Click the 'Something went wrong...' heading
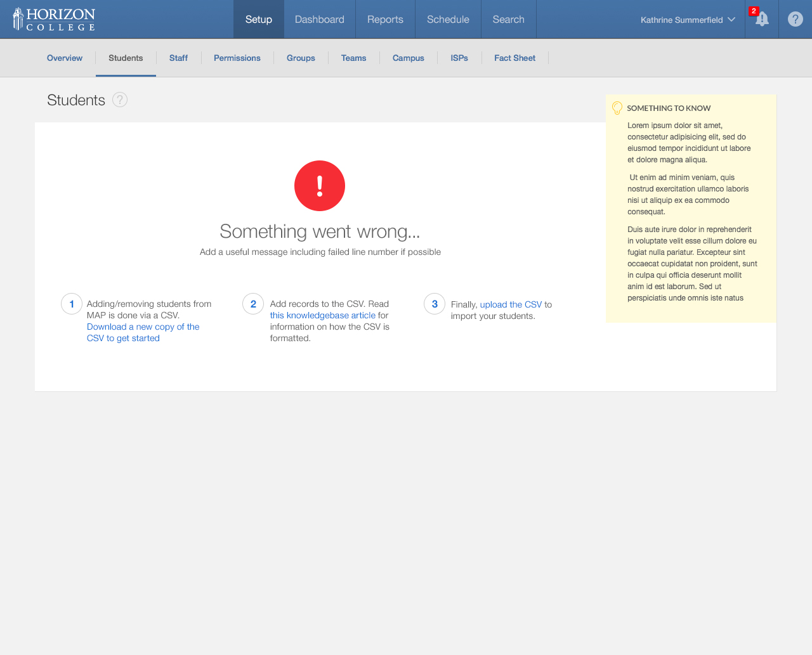This screenshot has height=655, width=812. click(x=320, y=231)
